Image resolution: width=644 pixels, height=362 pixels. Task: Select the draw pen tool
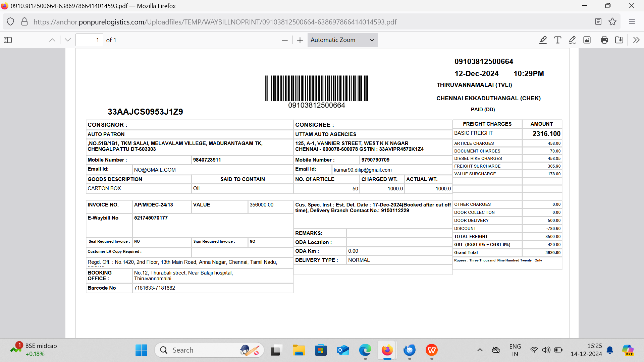573,40
